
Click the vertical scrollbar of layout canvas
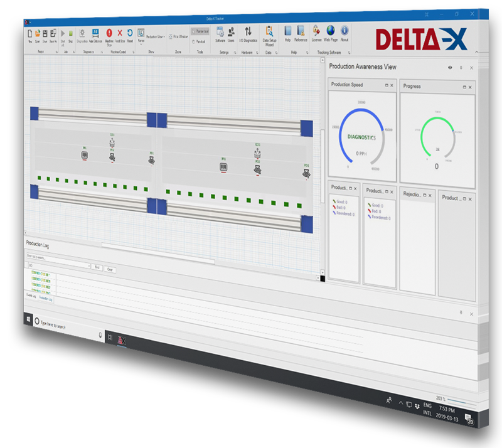323,166
